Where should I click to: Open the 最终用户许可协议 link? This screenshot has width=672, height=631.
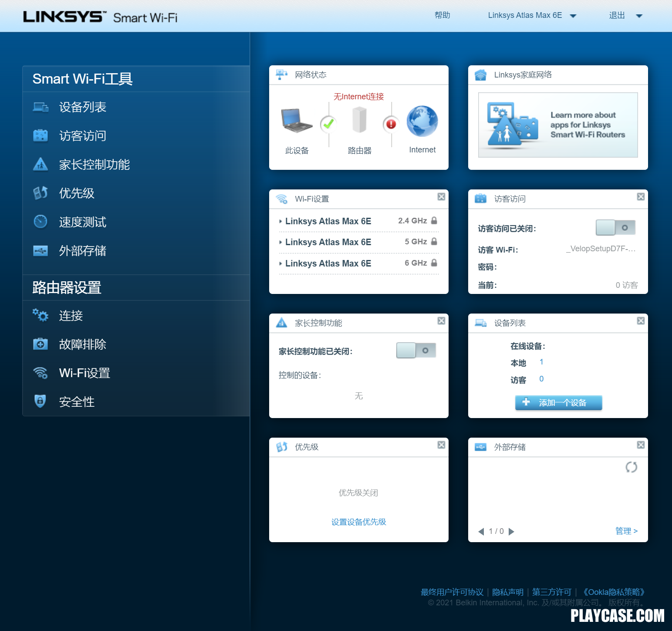(452, 592)
